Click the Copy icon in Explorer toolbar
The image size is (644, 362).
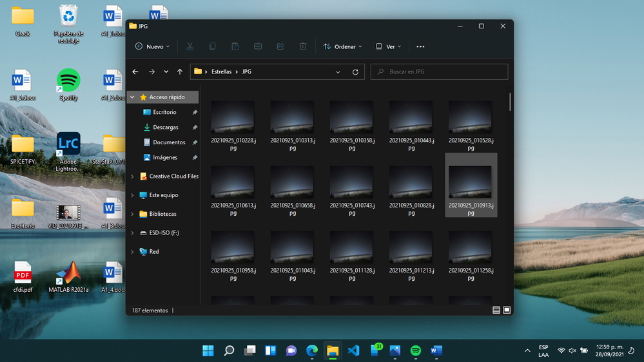212,46
